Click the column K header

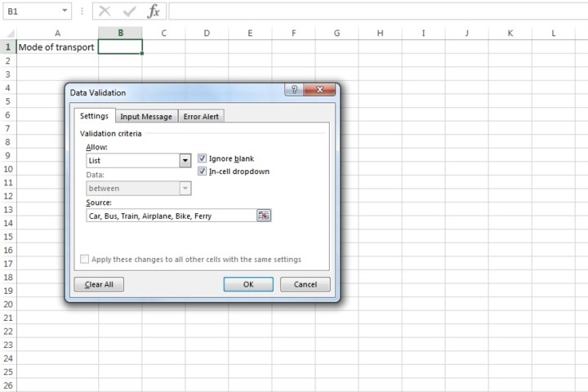tap(510, 33)
